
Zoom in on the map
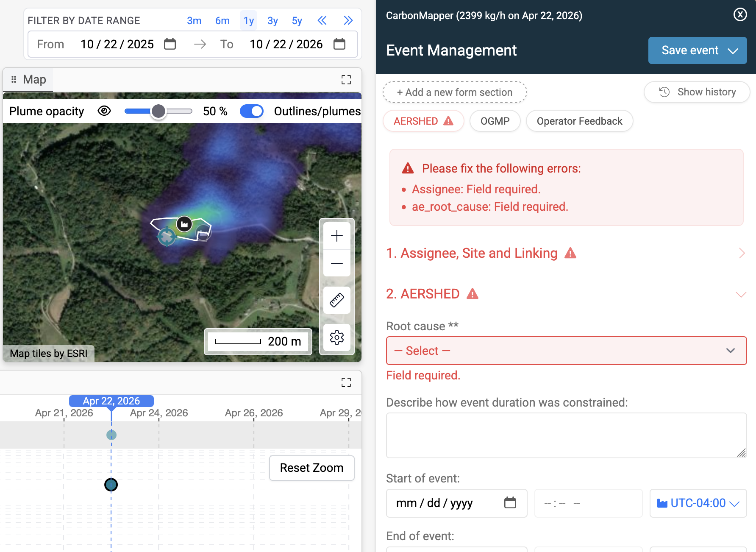coord(337,236)
